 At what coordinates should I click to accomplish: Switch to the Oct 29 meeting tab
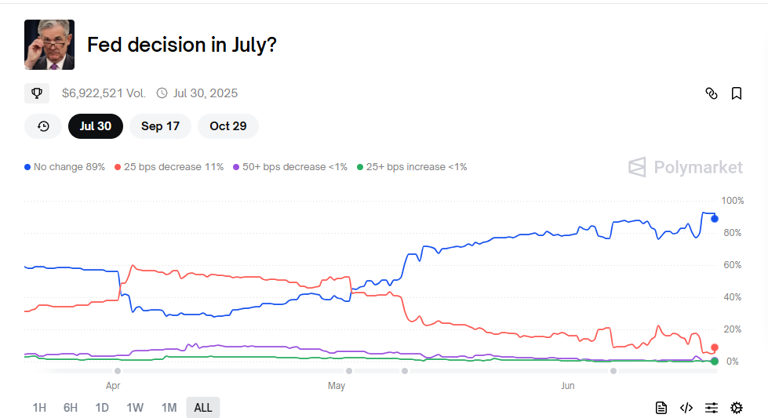[228, 126]
